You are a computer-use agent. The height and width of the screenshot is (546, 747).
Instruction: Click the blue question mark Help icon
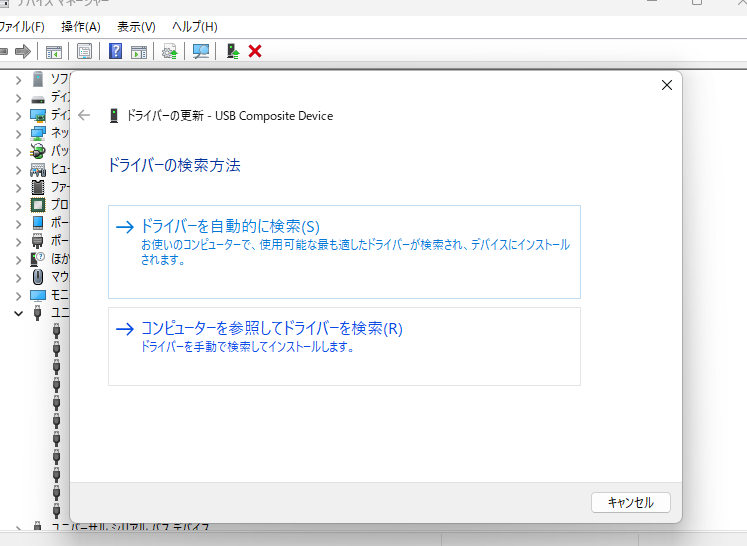115,51
